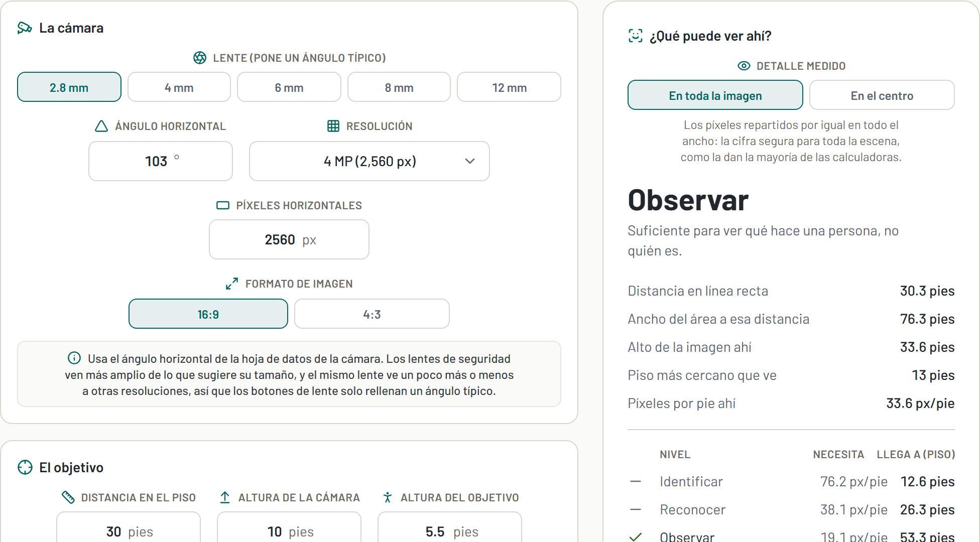The height and width of the screenshot is (542, 980).
Task: Click the eye icon by DETALLE MEDIDO
Action: click(x=744, y=66)
